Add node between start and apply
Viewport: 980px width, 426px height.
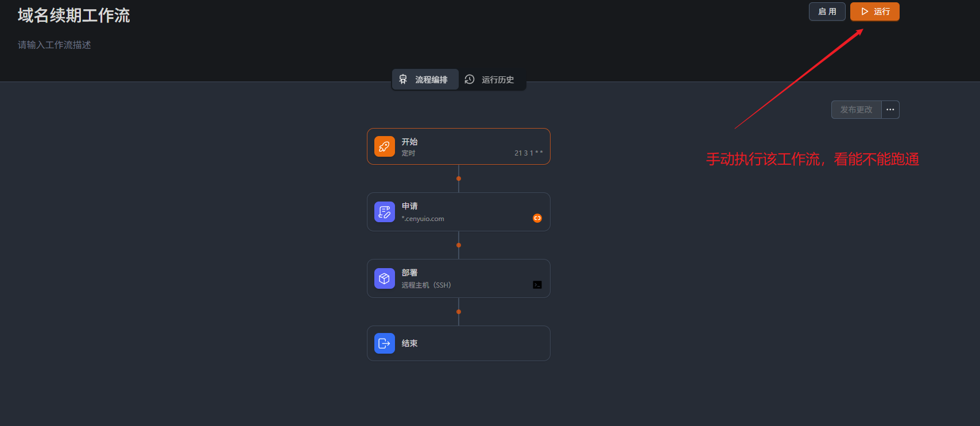click(x=459, y=179)
